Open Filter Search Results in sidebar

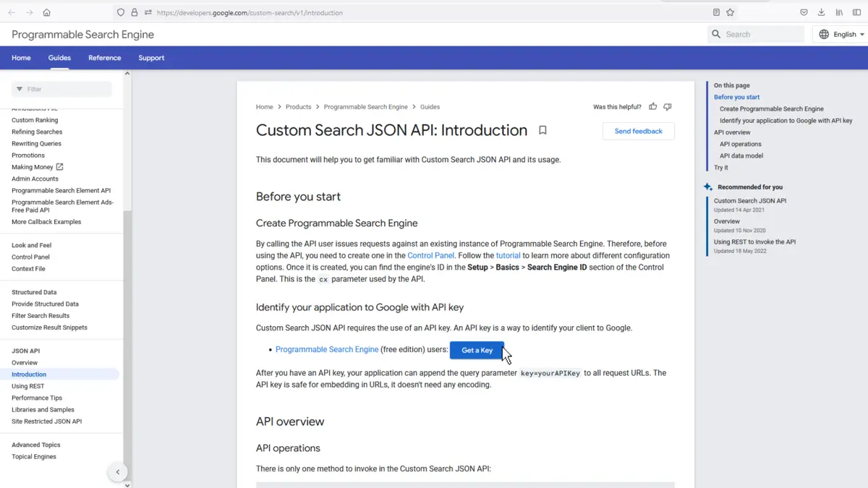[x=41, y=315]
